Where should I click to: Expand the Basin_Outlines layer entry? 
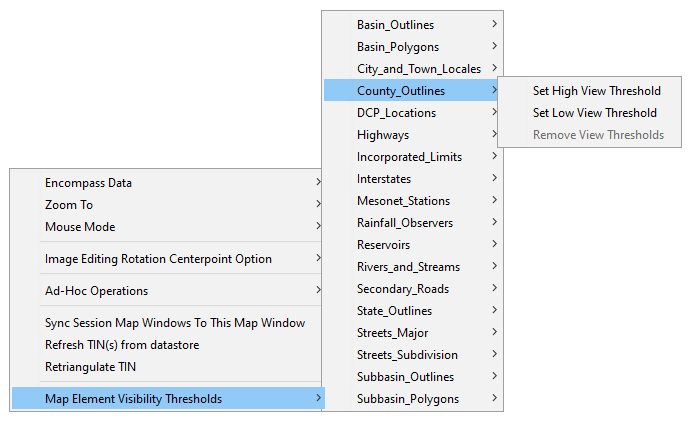pyautogui.click(x=395, y=25)
